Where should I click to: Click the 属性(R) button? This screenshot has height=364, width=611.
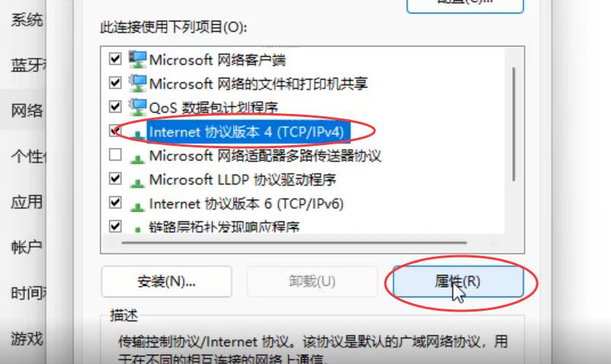[x=457, y=281]
